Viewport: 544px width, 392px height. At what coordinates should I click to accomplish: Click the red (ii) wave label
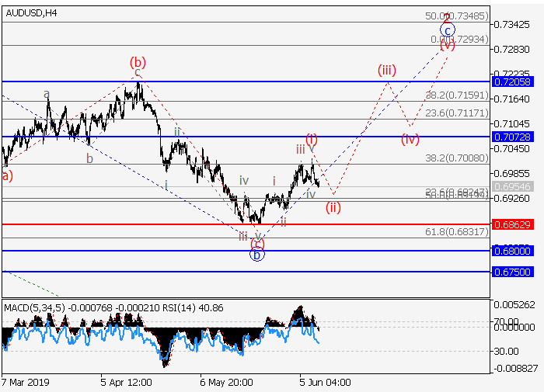click(x=333, y=206)
